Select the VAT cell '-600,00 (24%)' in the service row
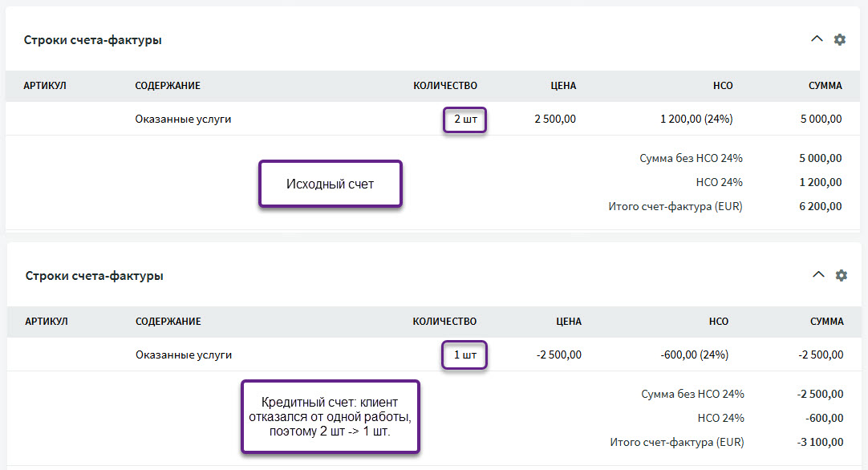868x470 pixels. click(x=695, y=355)
